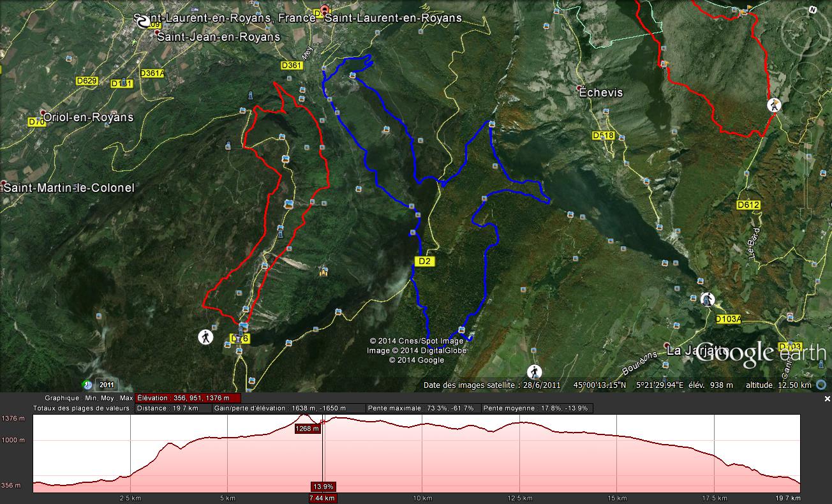832x504 pixels.
Task: Click the Échevis place label
Action: tap(600, 93)
